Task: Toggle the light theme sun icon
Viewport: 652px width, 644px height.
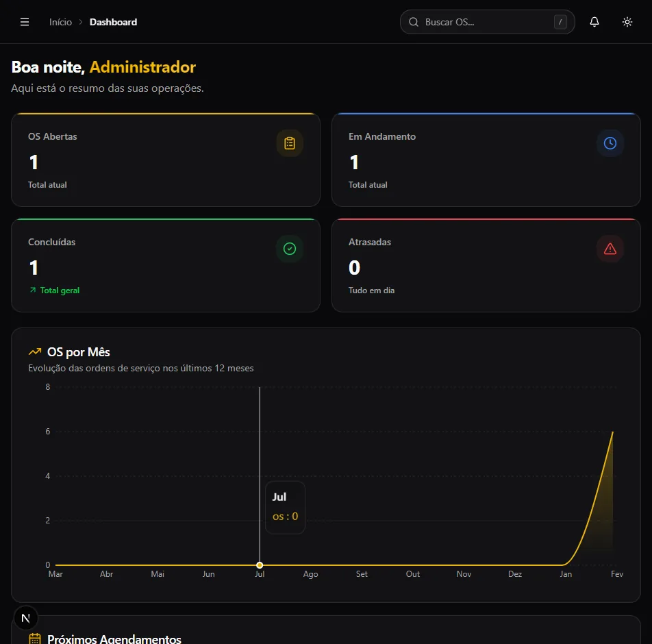Action: [x=627, y=22]
